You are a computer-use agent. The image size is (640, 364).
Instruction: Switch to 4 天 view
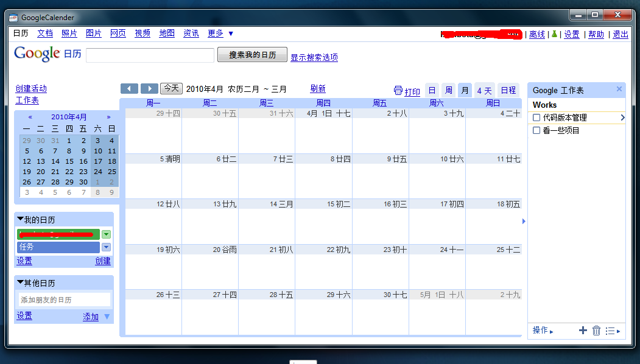pos(485,90)
